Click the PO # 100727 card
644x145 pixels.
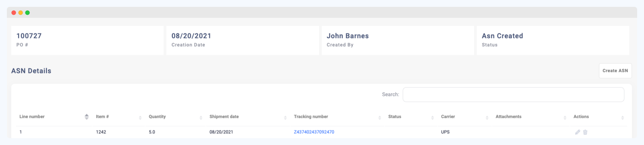coord(87,40)
